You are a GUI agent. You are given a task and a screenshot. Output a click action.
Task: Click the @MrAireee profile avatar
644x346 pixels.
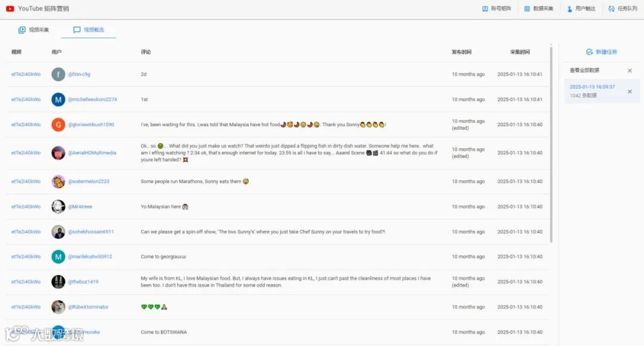coord(58,207)
